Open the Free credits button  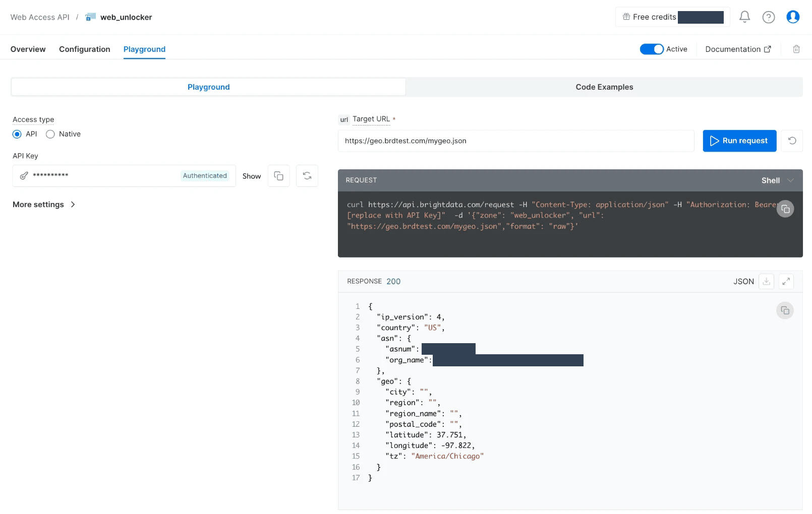click(673, 17)
